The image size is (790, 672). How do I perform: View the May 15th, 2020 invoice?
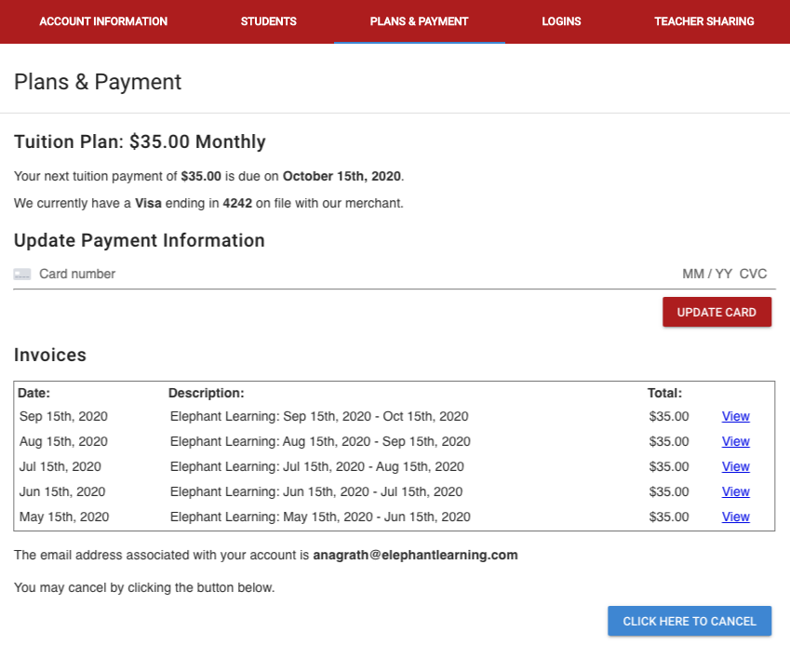[736, 517]
